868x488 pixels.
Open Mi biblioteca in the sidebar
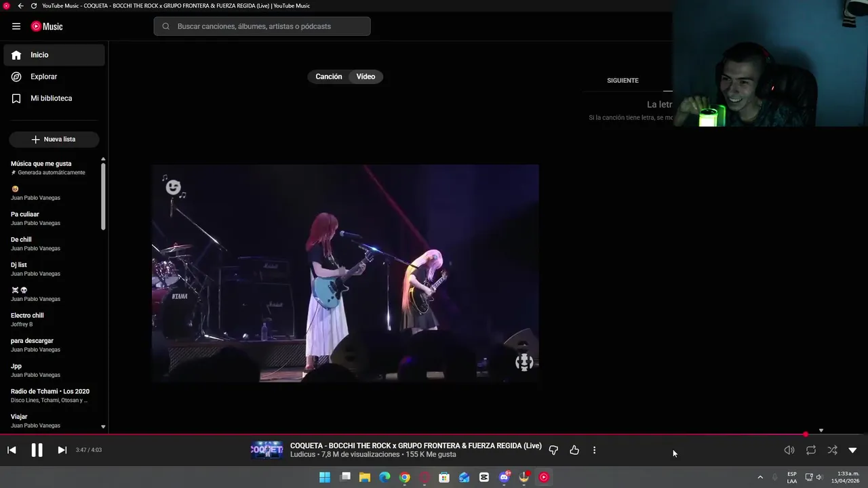click(54, 98)
